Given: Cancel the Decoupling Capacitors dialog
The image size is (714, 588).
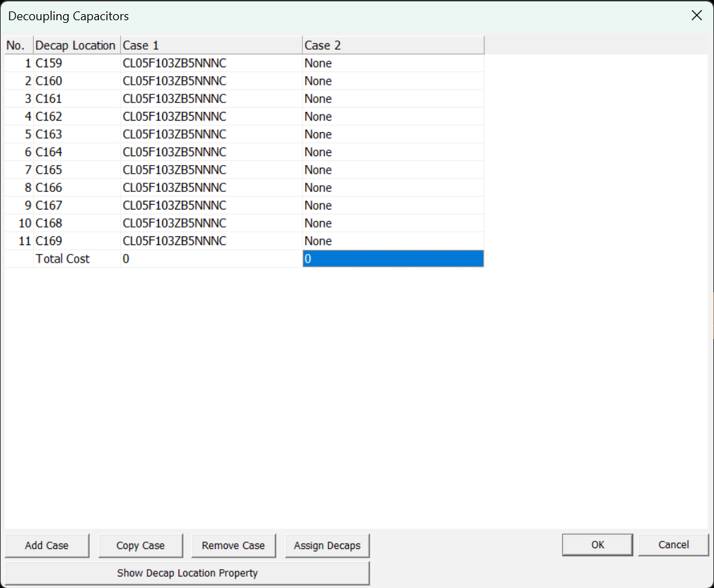Looking at the screenshot, I should pos(673,545).
